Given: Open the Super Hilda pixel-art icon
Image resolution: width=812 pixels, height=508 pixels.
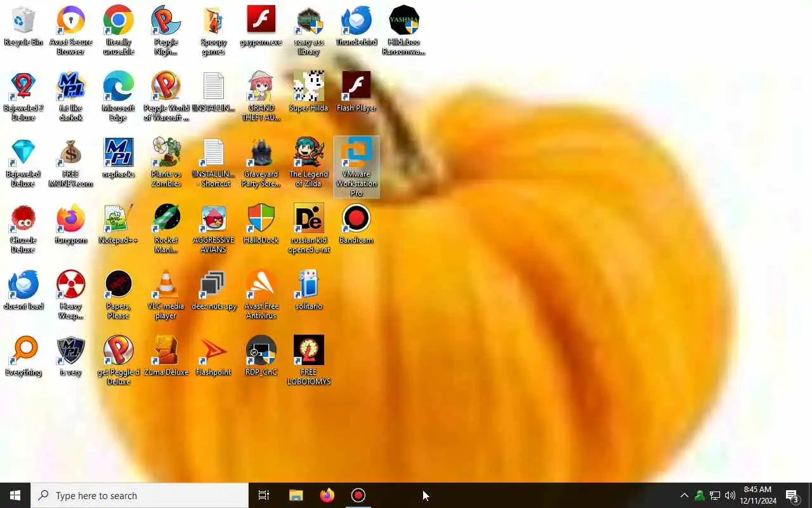Looking at the screenshot, I should point(308,93).
